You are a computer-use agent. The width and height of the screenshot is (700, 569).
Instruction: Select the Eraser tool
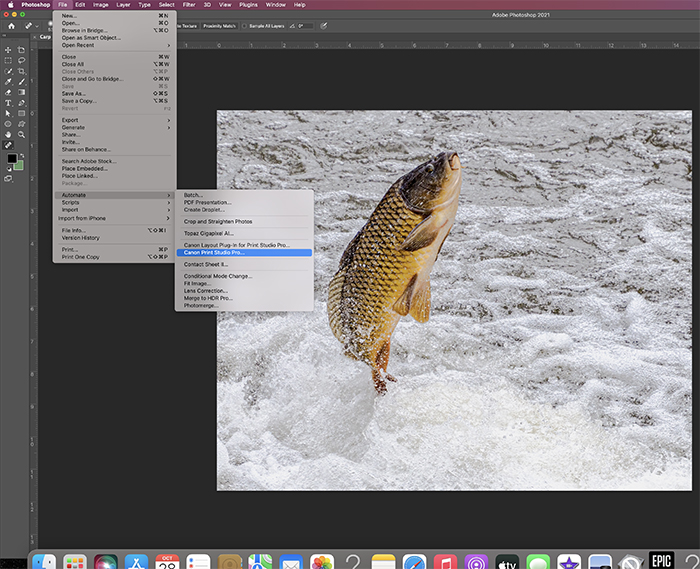click(x=8, y=92)
